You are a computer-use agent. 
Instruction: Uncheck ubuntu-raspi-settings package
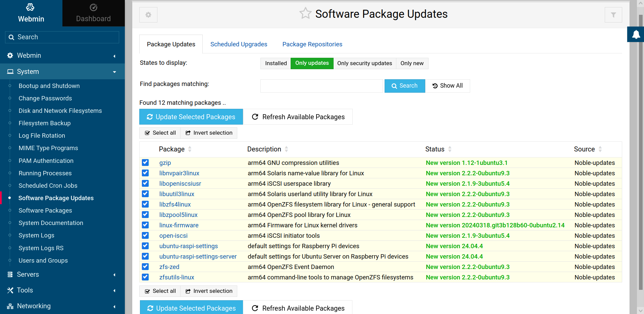coord(145,246)
